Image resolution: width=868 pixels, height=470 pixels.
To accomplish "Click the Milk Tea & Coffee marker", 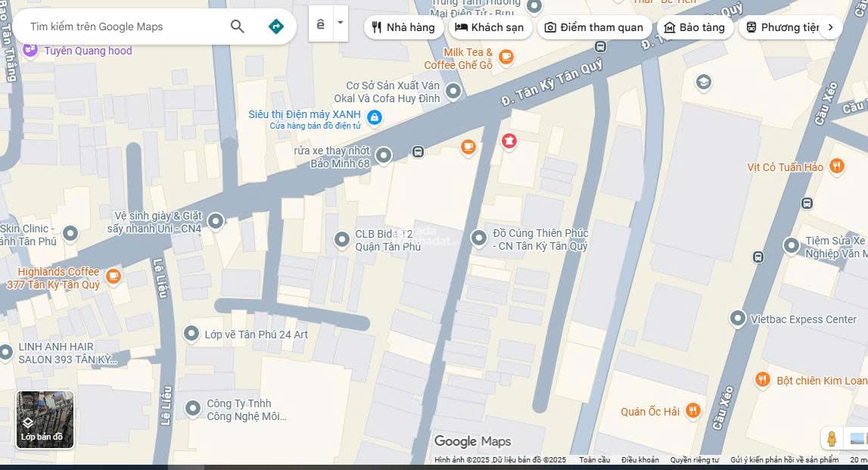I will 505,57.
